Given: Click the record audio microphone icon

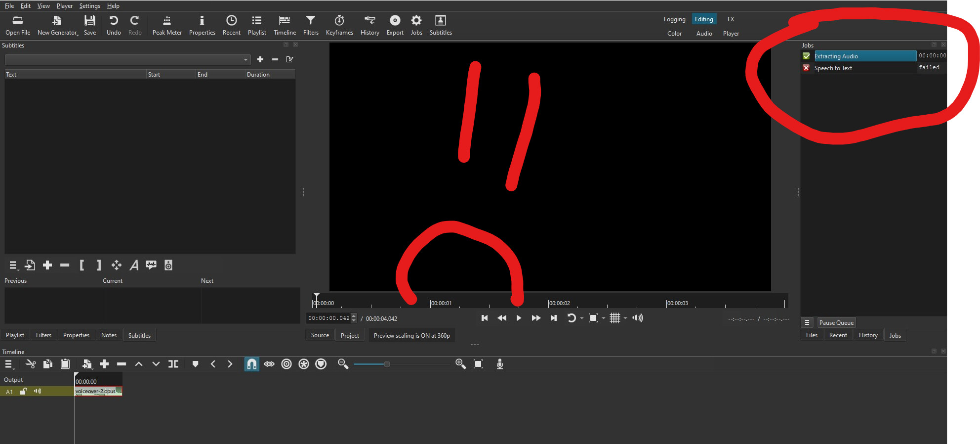Looking at the screenshot, I should click(499, 364).
